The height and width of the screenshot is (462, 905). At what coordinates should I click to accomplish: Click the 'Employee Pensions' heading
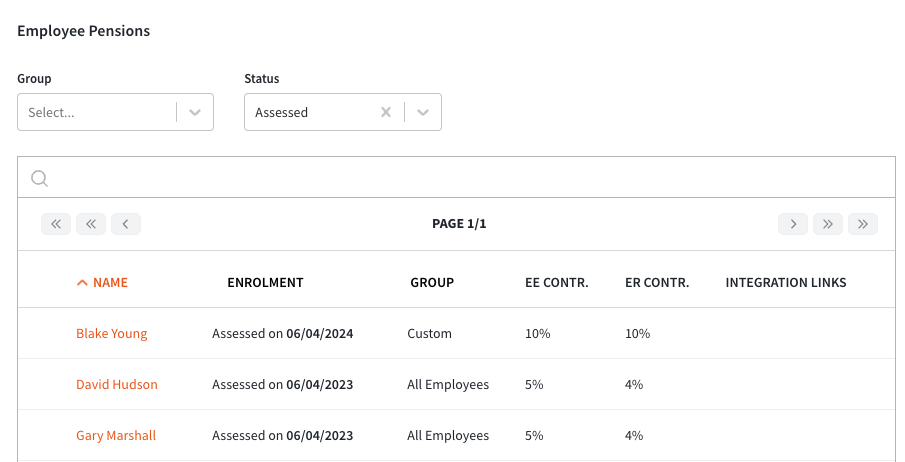click(x=84, y=31)
